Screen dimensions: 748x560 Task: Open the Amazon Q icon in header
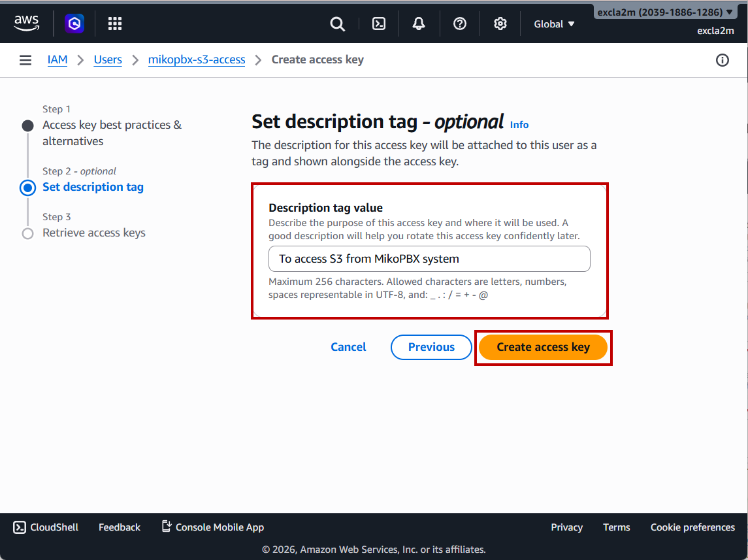(x=74, y=24)
